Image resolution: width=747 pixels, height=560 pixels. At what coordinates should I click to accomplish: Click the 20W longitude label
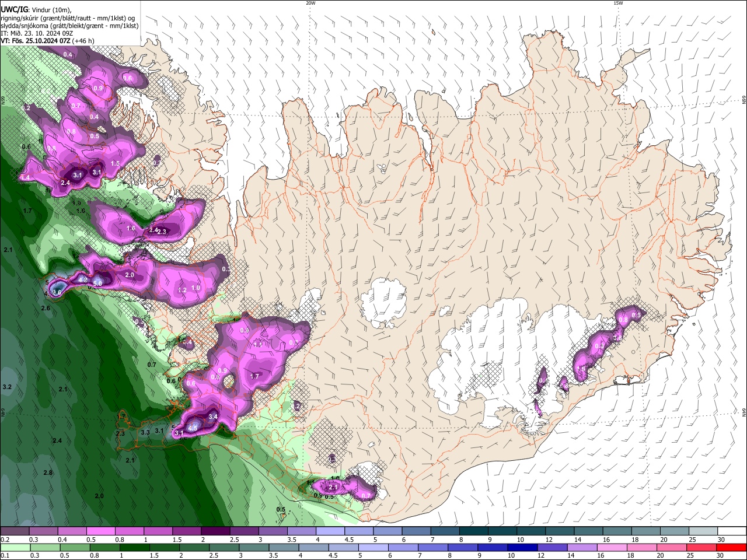pyautogui.click(x=310, y=3)
